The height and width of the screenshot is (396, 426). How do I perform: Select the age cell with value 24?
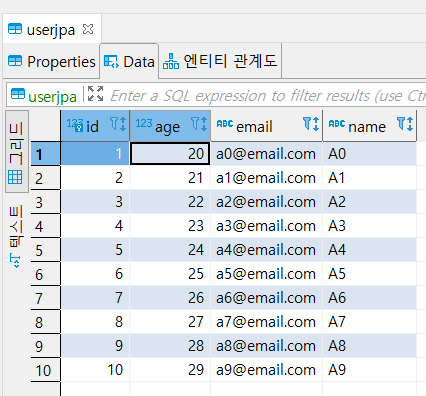coord(170,250)
